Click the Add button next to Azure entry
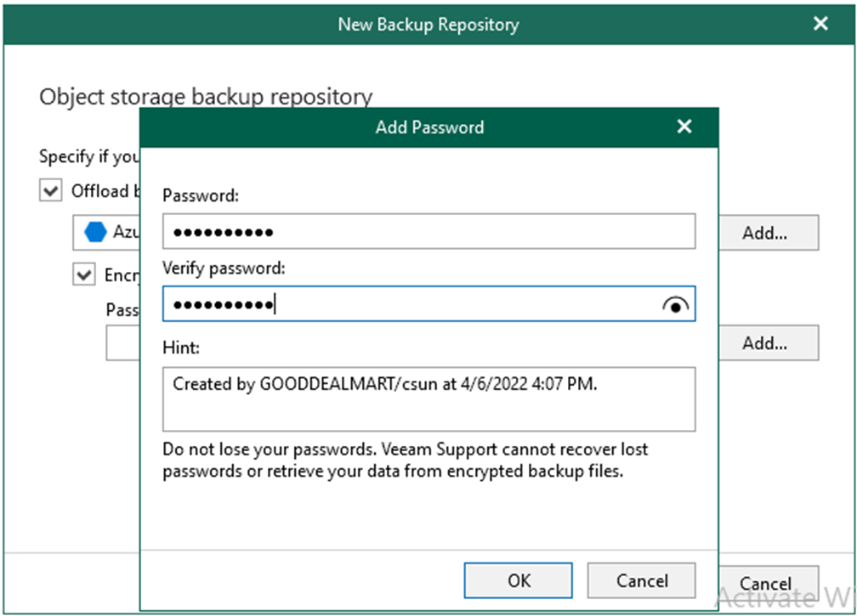 click(x=769, y=233)
